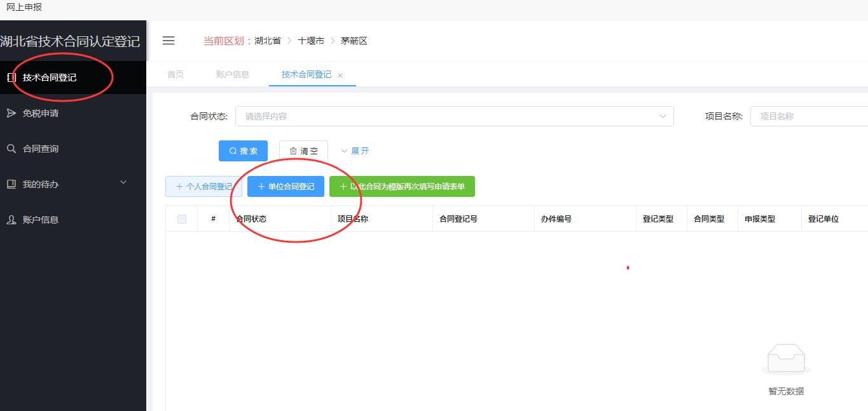
Task: Expand more filters with 展开
Action: tap(355, 151)
